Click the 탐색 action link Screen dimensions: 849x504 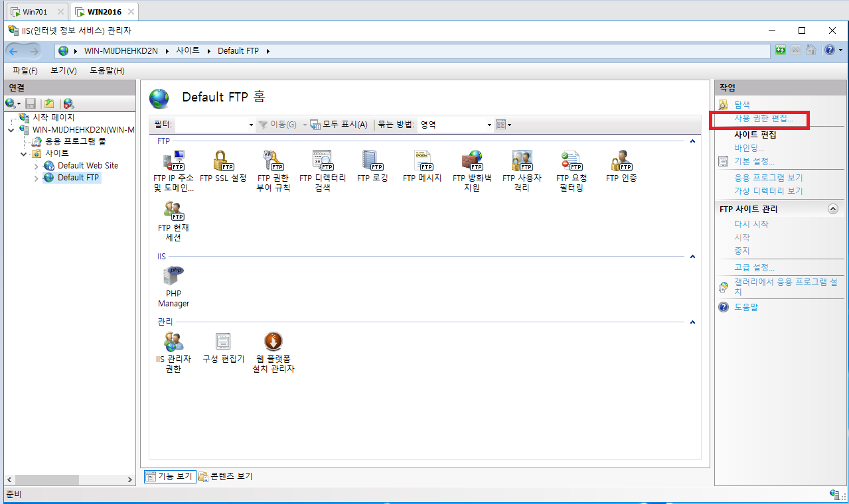[x=742, y=105]
